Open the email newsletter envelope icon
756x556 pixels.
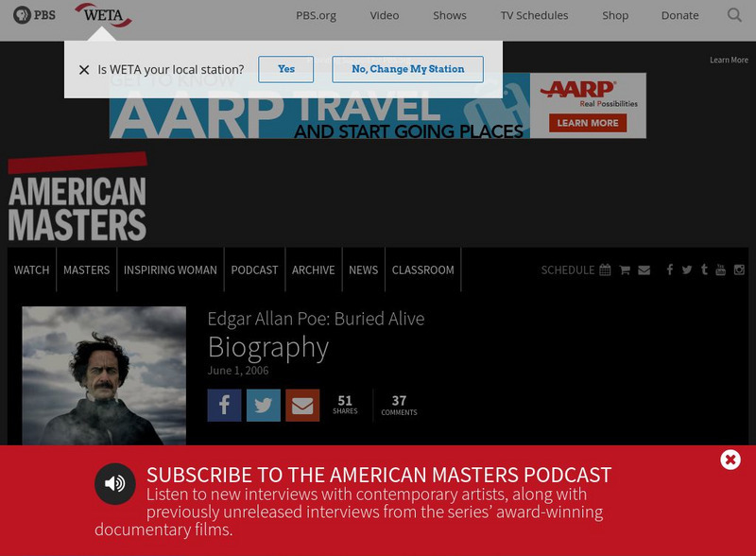(644, 269)
